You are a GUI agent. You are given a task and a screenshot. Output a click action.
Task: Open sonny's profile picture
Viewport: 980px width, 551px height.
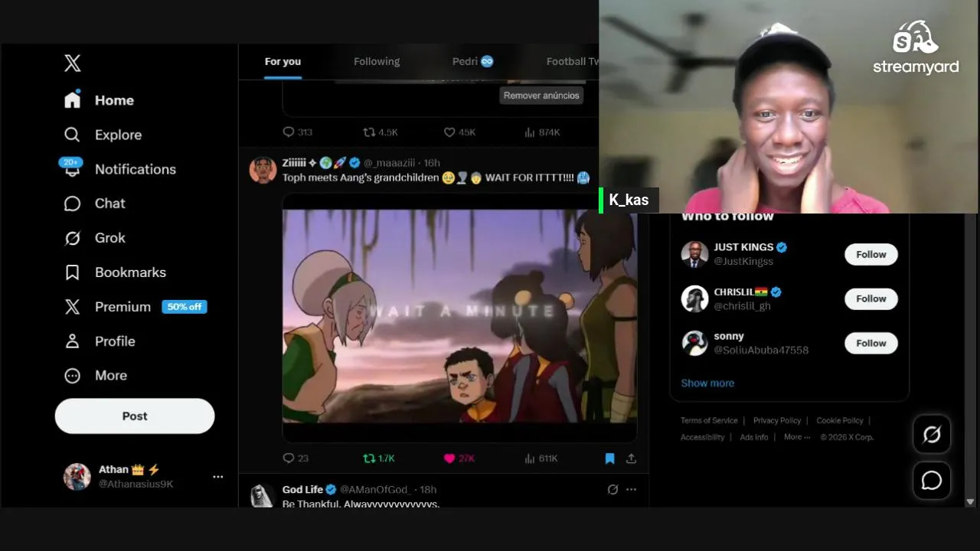(x=694, y=343)
